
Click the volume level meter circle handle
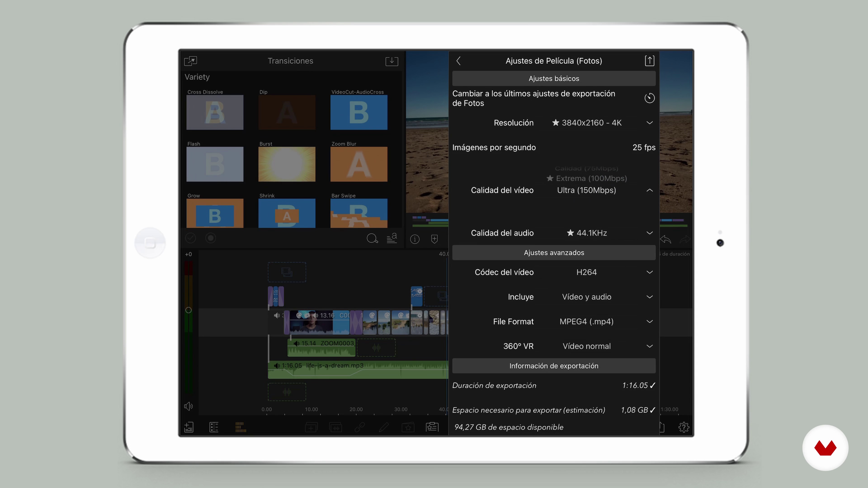pos(188,310)
